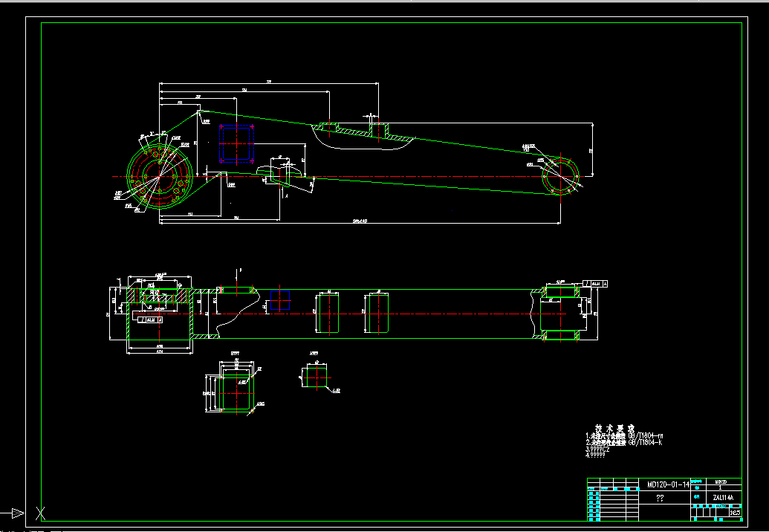
Task: Select the technical note ending GB/T1804-m
Action: [x=624, y=435]
